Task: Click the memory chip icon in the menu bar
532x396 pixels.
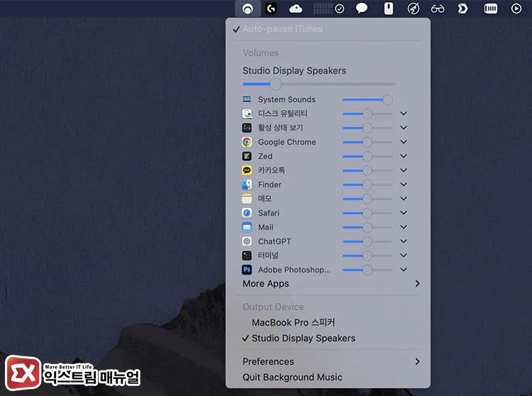Action: coord(490,9)
